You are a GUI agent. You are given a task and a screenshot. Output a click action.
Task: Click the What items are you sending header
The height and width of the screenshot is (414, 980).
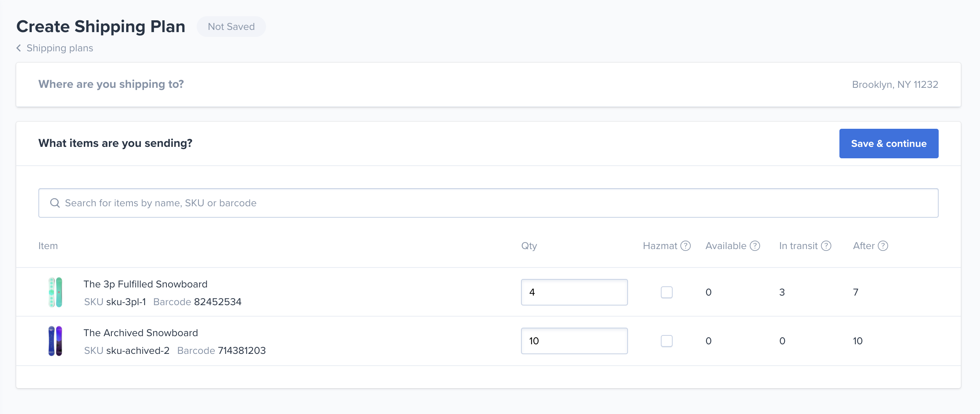tap(115, 143)
